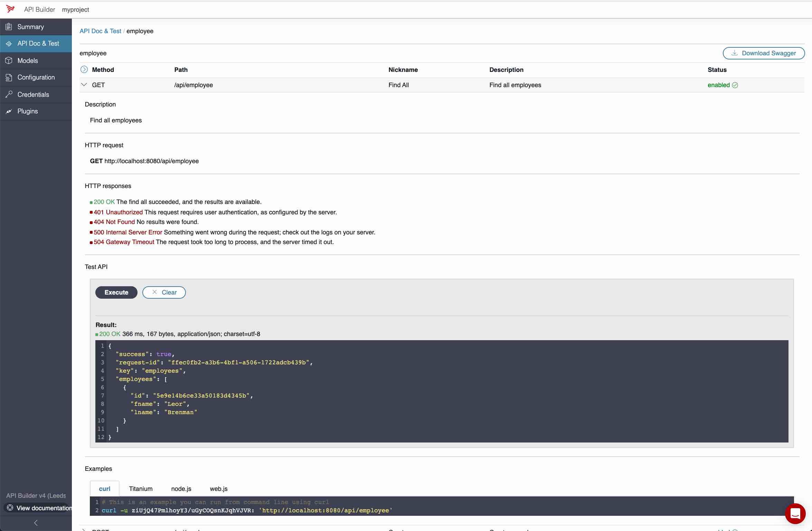Click the Path column header
This screenshot has width=812, height=531.
coord(181,70)
